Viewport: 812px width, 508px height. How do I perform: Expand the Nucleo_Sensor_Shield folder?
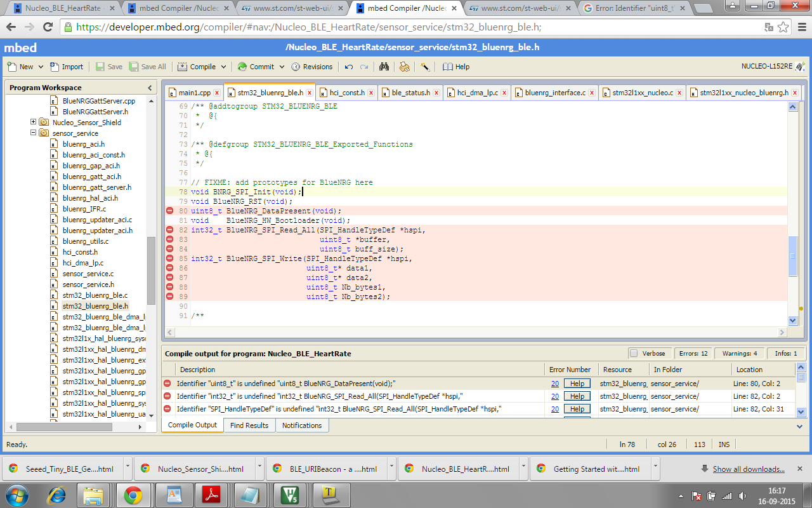(33, 122)
